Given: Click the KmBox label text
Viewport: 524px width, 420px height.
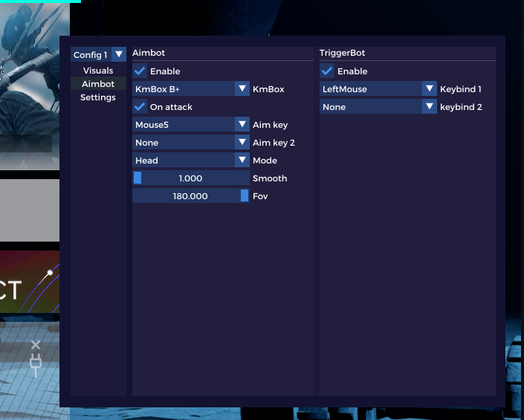Looking at the screenshot, I should (268, 89).
